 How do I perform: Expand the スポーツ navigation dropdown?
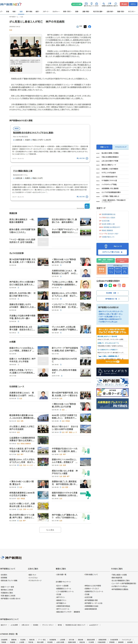(46, 11)
